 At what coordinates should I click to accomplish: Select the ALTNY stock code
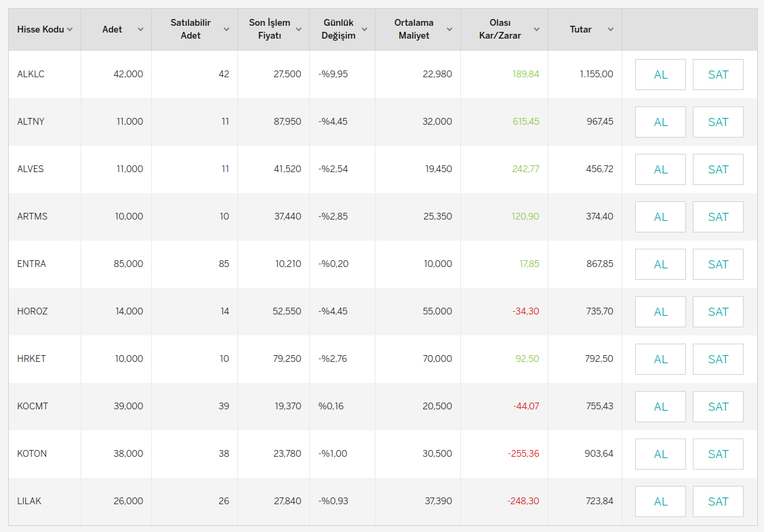tap(31, 121)
